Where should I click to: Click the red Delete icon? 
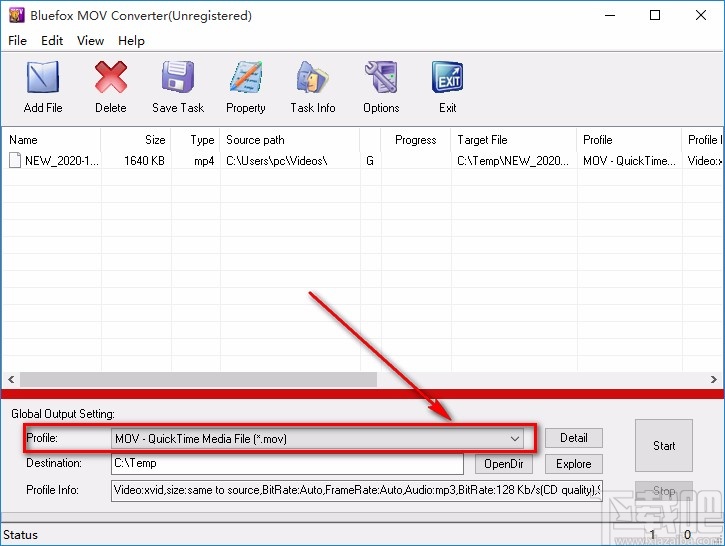coord(111,78)
